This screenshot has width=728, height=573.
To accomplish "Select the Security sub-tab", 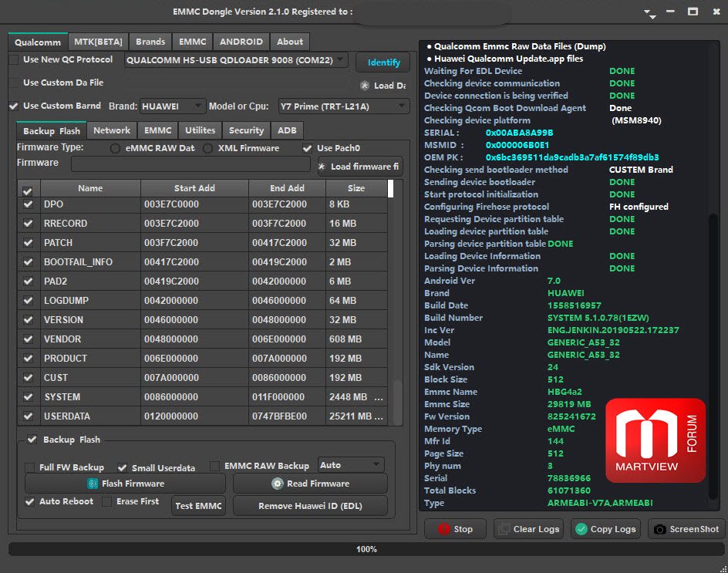I will tap(247, 130).
